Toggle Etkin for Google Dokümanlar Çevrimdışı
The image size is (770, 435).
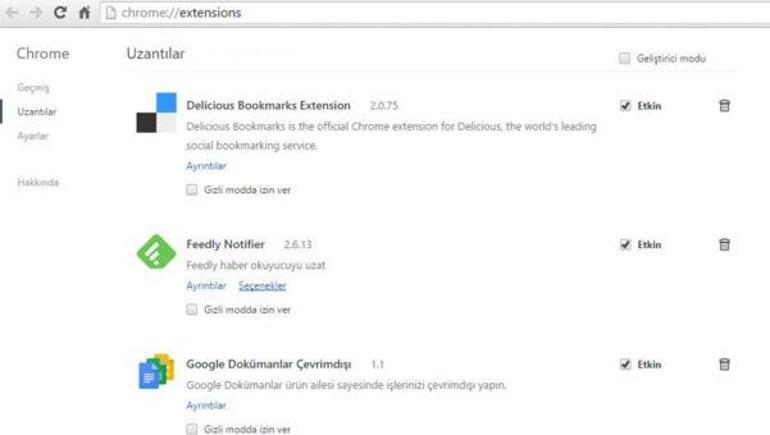pos(625,364)
